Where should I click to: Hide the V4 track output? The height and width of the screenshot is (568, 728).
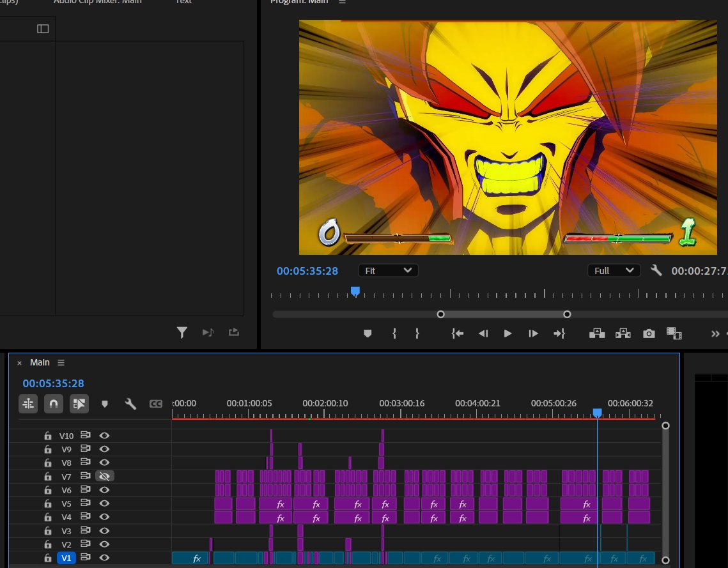[x=104, y=516]
